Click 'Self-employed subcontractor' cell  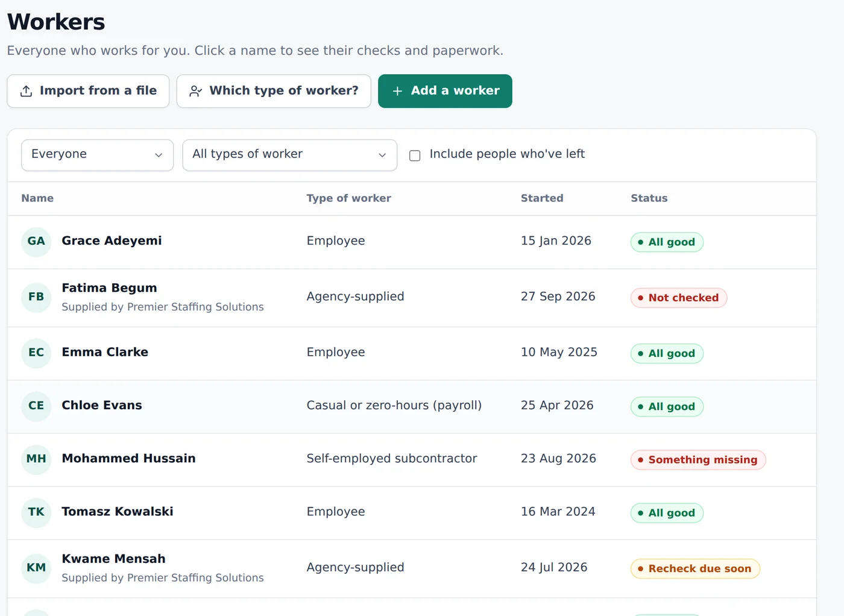(392, 459)
